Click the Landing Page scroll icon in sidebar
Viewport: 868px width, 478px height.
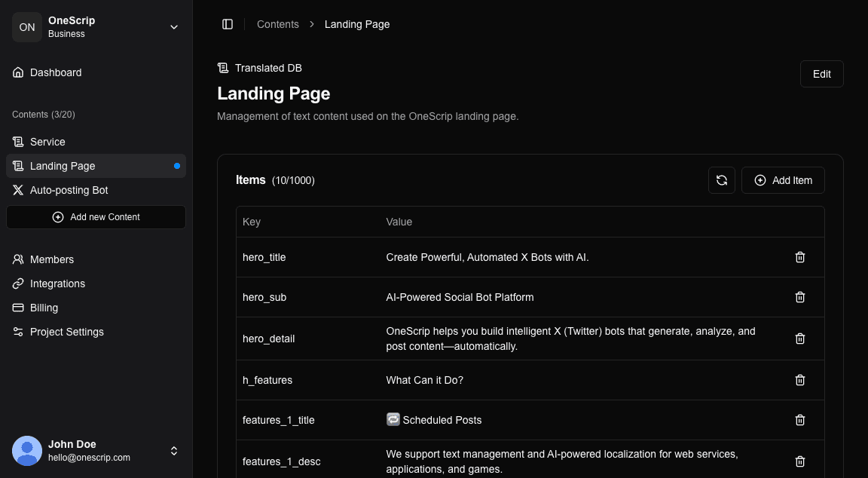(18, 166)
